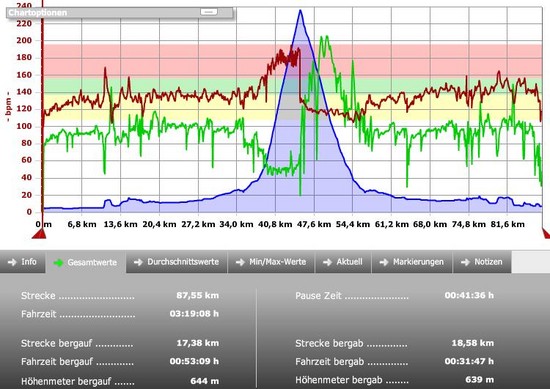Click the Chartoptionen title bar
The width and height of the screenshot is (550, 389).
[119, 13]
